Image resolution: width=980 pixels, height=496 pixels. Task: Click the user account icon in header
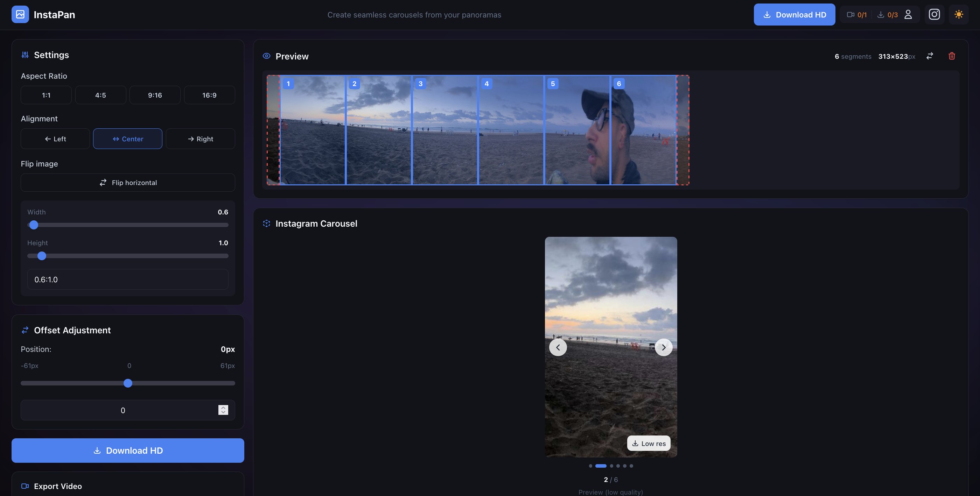909,14
